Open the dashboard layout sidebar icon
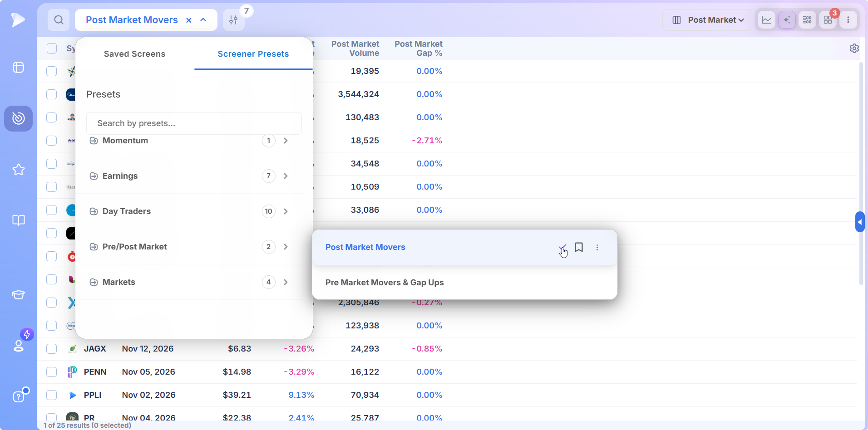868x430 pixels. [x=18, y=68]
